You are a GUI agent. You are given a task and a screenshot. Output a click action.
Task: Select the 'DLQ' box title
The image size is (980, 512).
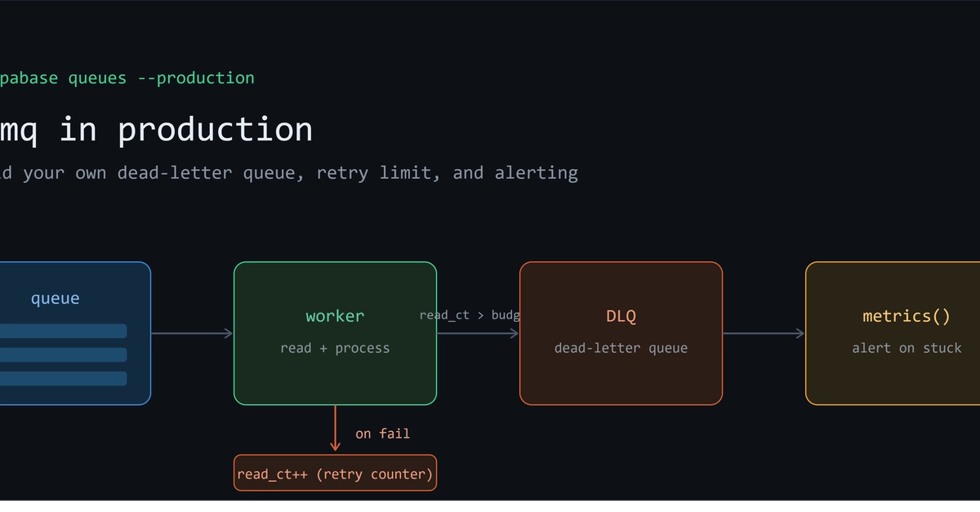[x=621, y=316]
